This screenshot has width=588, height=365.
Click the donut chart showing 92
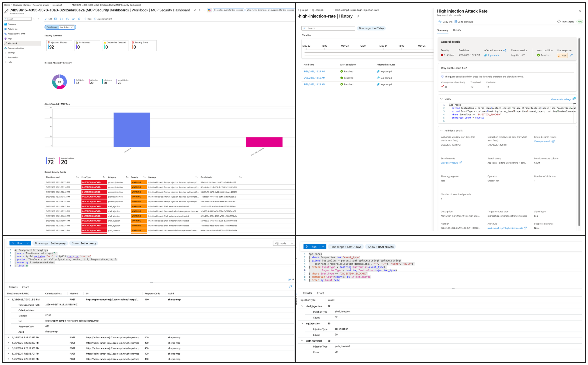[59, 82]
